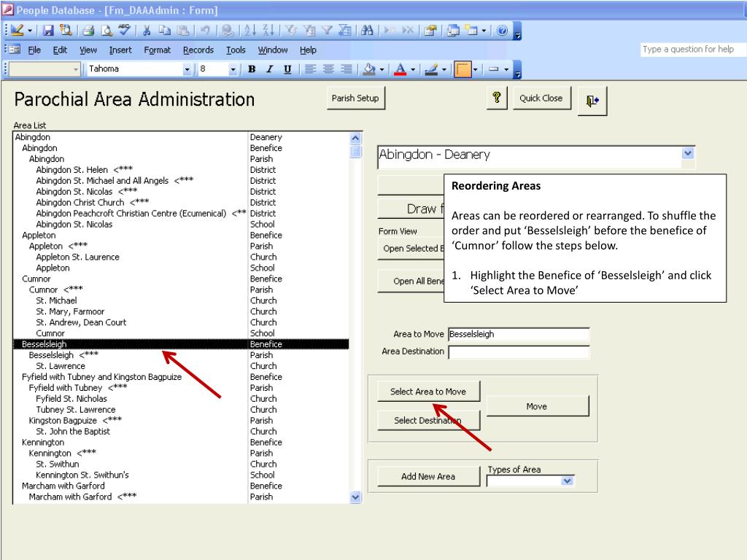Open the font color dropdown arrow
This screenshot has height=560, width=747.
pyautogui.click(x=413, y=69)
